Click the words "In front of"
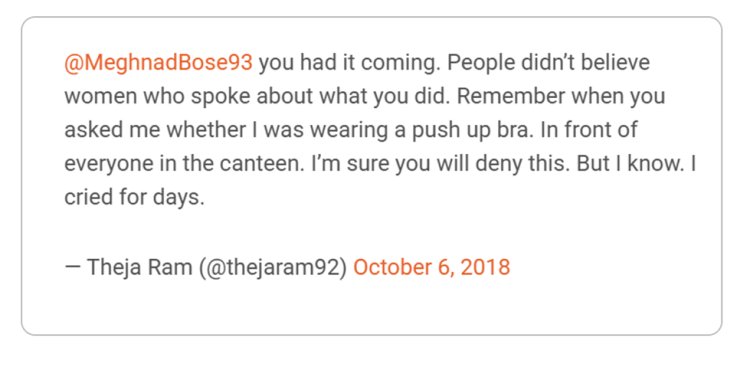750x367 pixels. pos(589,130)
